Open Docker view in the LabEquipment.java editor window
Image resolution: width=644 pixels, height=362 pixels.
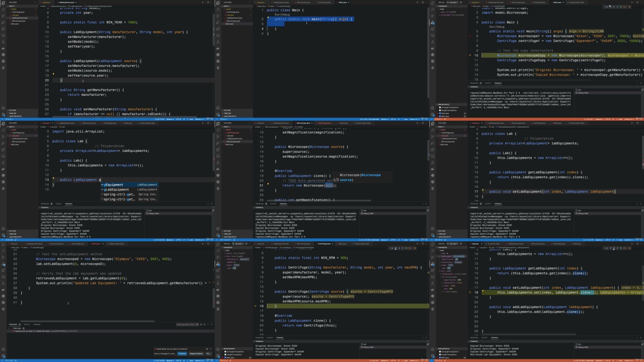pyautogui.click(x=3, y=48)
